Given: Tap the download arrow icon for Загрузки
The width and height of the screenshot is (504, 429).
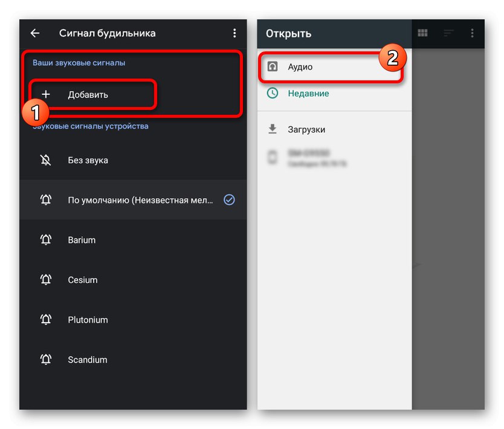Looking at the screenshot, I should (x=273, y=129).
